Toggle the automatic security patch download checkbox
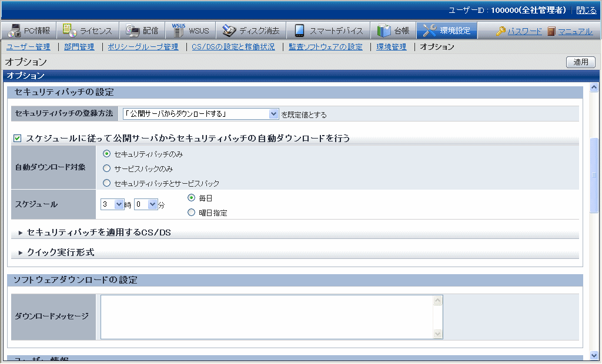 (17, 138)
